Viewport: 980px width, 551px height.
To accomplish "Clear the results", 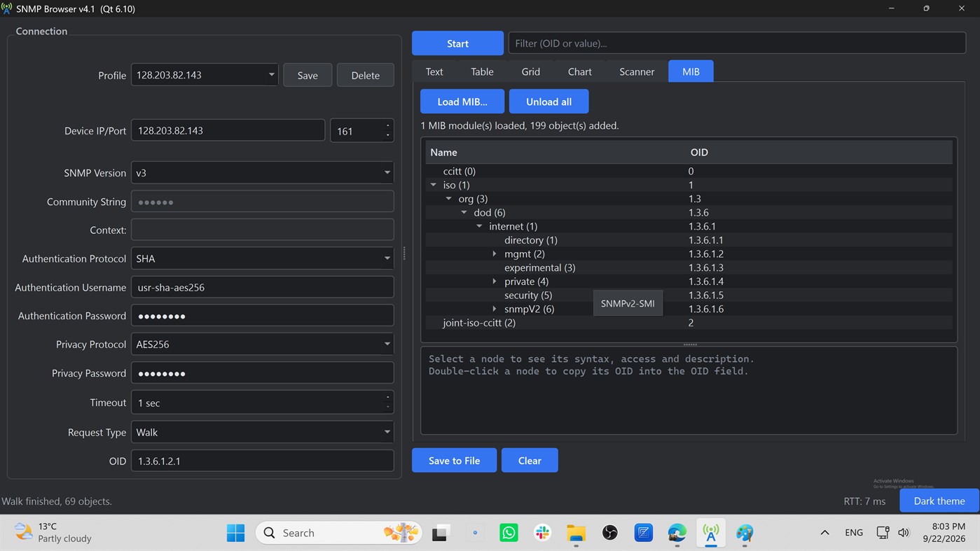I will click(x=530, y=461).
